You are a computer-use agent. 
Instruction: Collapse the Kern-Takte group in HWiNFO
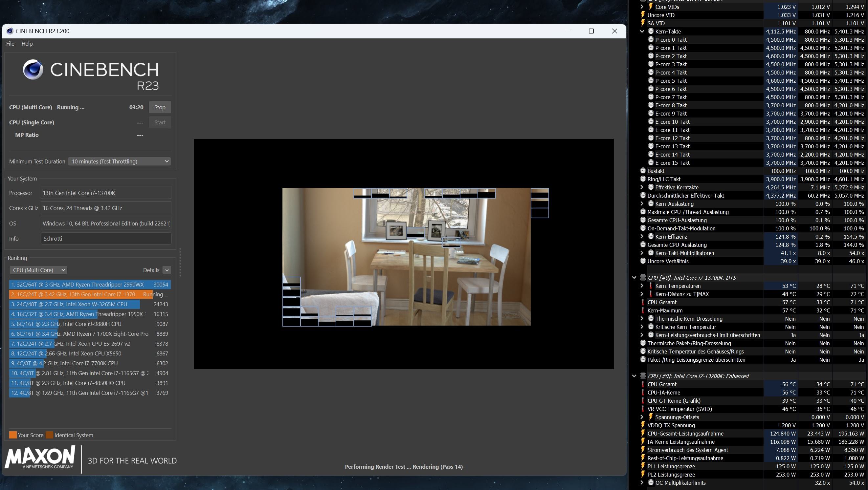(642, 31)
